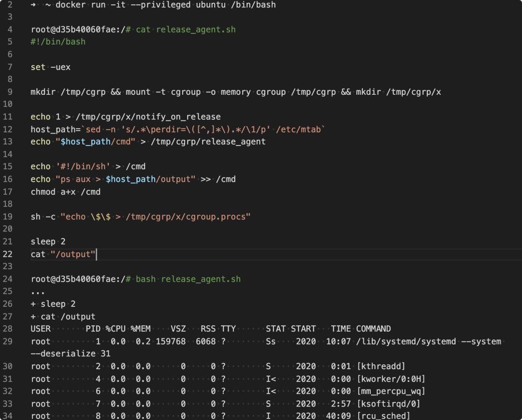The image size is (522, 420).
Task: Click the '#!/bin/bash' shebang line
Action: click(58, 42)
